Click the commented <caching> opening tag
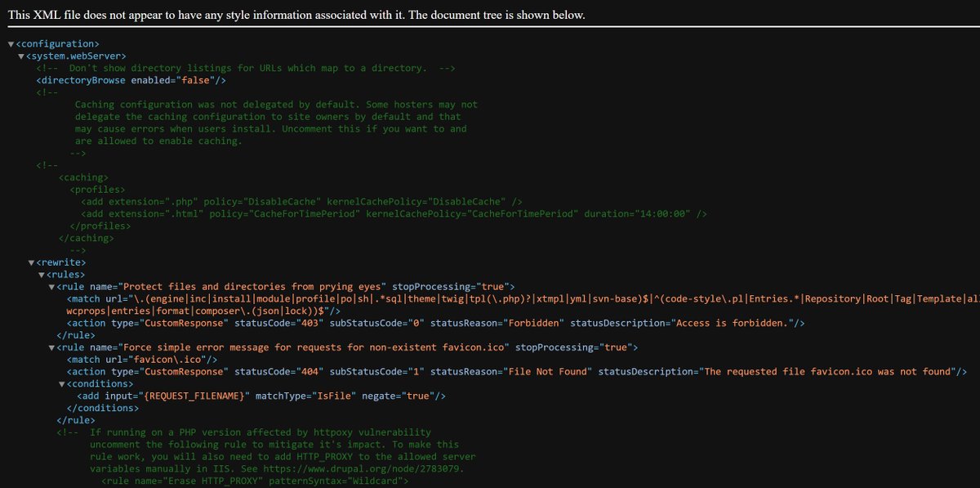The image size is (980, 488). tap(84, 177)
